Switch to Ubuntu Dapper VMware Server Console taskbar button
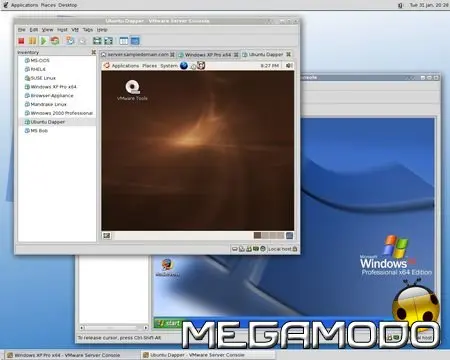The image size is (450, 360). coord(207,355)
